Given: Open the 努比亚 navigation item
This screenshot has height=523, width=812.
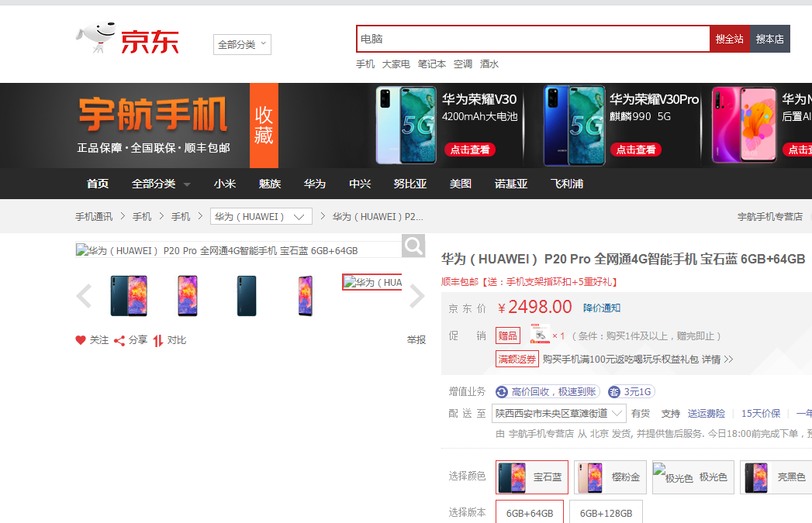Looking at the screenshot, I should 410,184.
